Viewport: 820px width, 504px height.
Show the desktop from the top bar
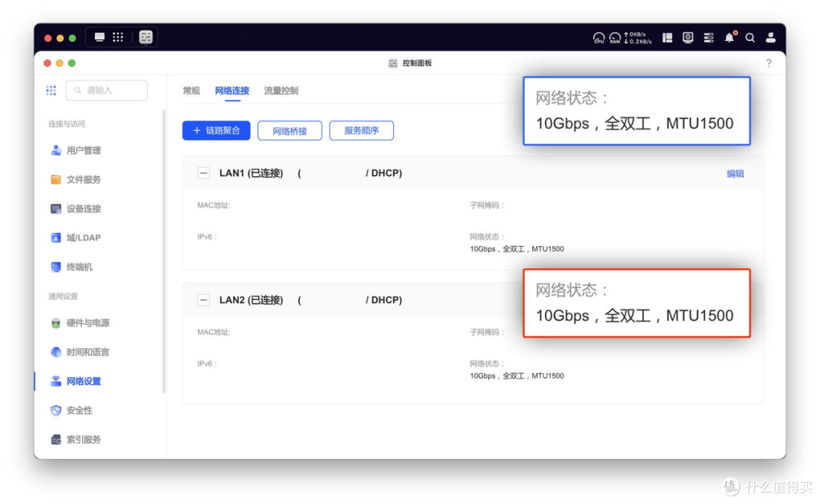[x=99, y=37]
